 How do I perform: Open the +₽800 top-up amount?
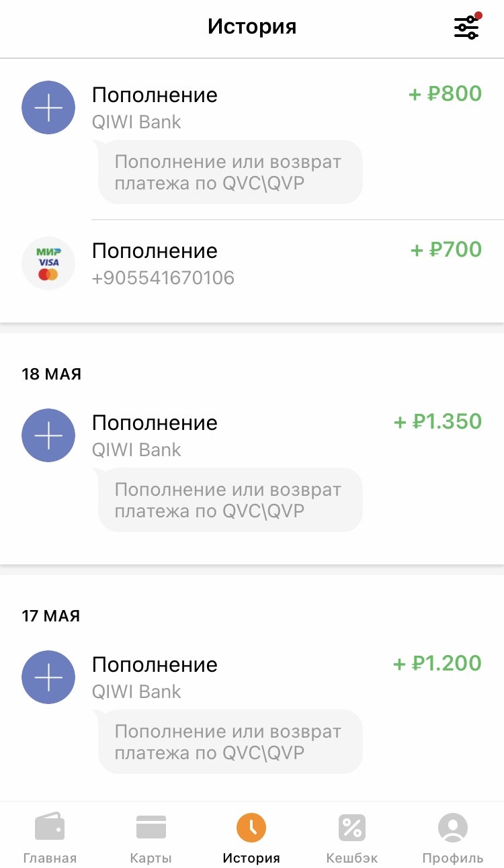point(446,93)
